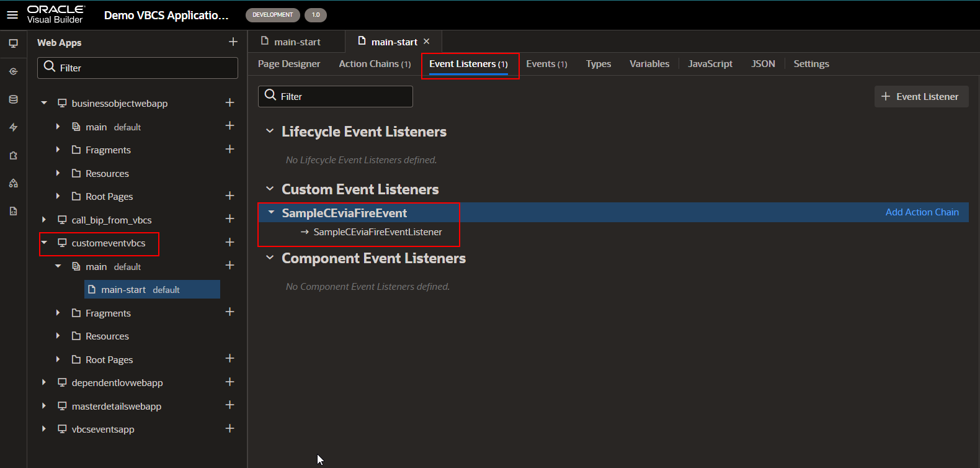Switch to Page Designer tab

point(289,64)
